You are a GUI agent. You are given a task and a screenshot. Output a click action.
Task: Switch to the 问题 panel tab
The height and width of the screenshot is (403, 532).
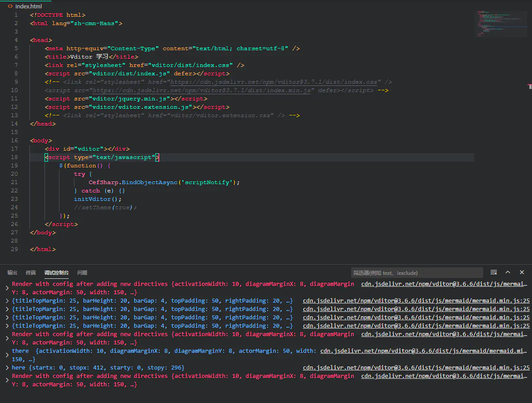[82, 273]
